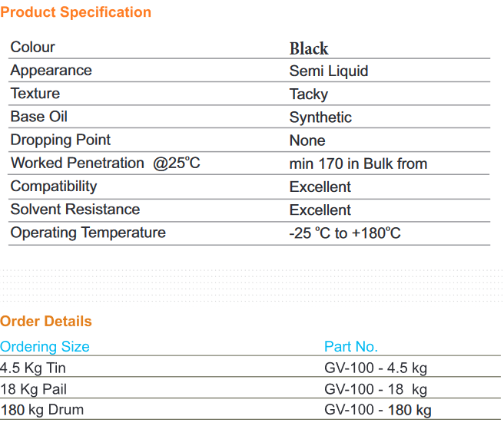
Task: Click the Part No. column header
Action: pyautogui.click(x=351, y=347)
